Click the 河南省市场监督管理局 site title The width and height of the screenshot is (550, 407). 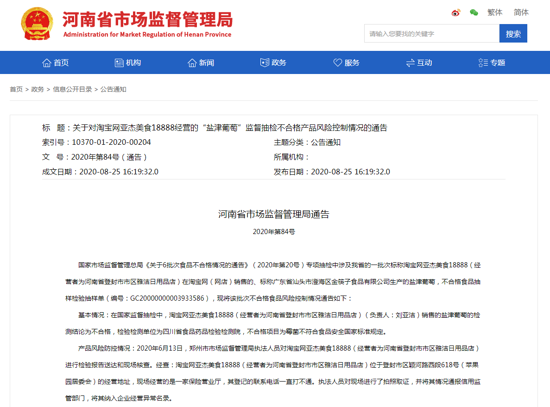[148, 19]
